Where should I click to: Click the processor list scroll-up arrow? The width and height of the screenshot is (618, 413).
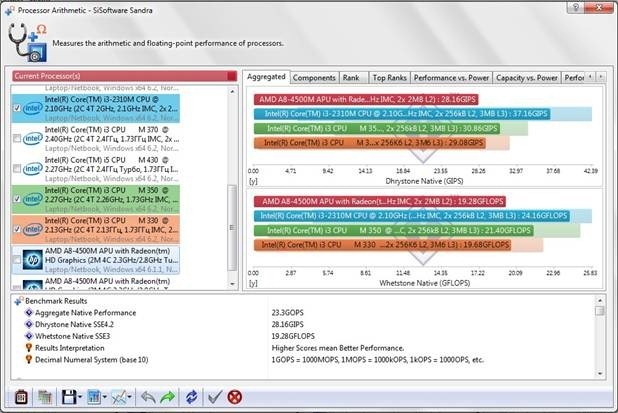[232, 91]
